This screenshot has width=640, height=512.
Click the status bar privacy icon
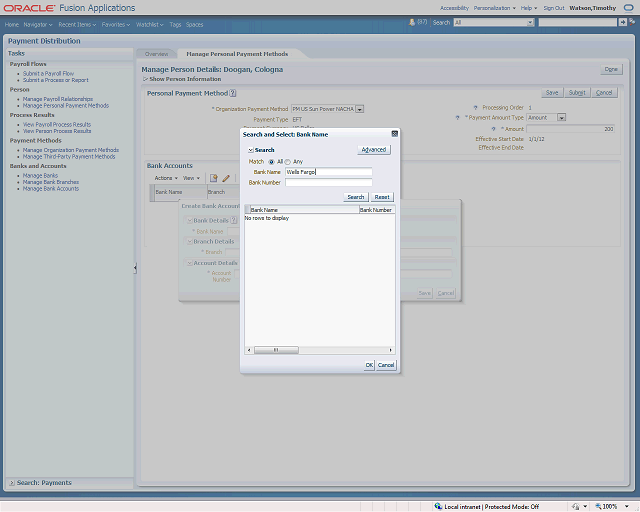576,506
